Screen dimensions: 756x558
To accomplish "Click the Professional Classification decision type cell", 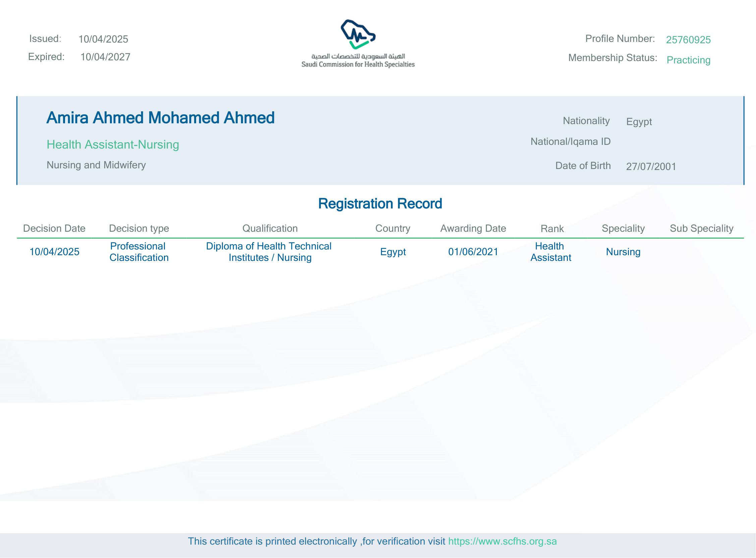I will (x=138, y=252).
